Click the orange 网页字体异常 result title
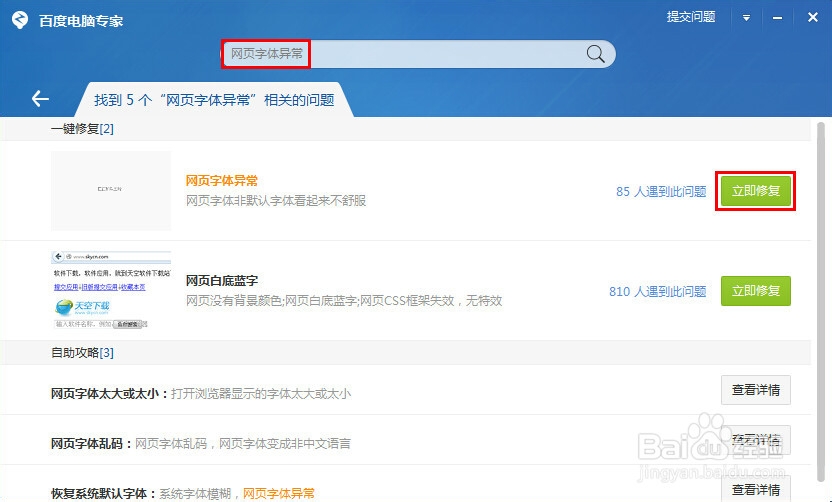 (222, 181)
